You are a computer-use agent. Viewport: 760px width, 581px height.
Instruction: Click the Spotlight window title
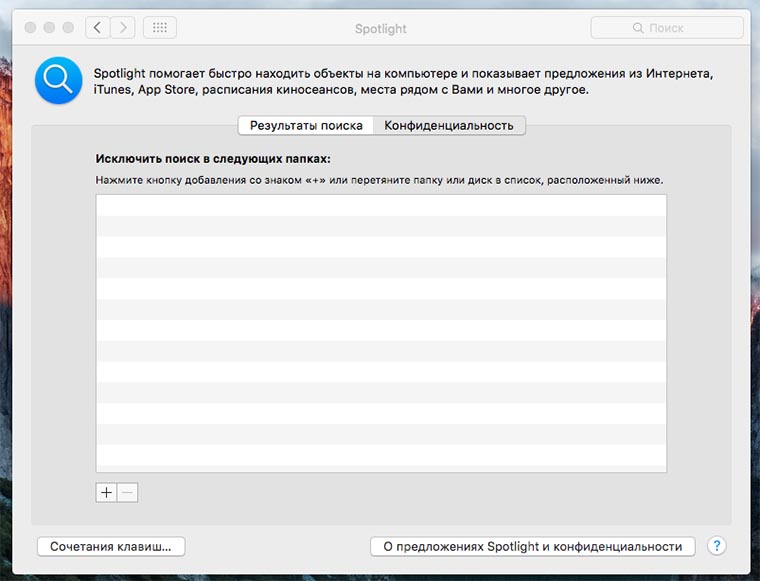pos(380,29)
